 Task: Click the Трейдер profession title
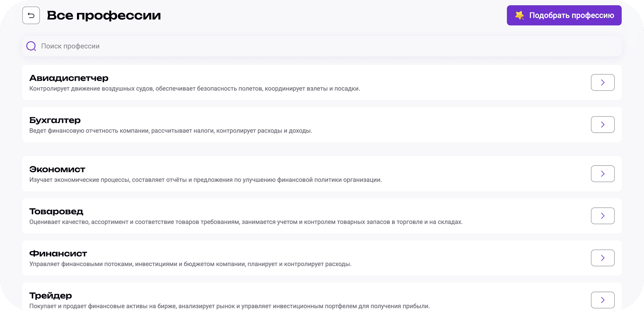(x=51, y=296)
